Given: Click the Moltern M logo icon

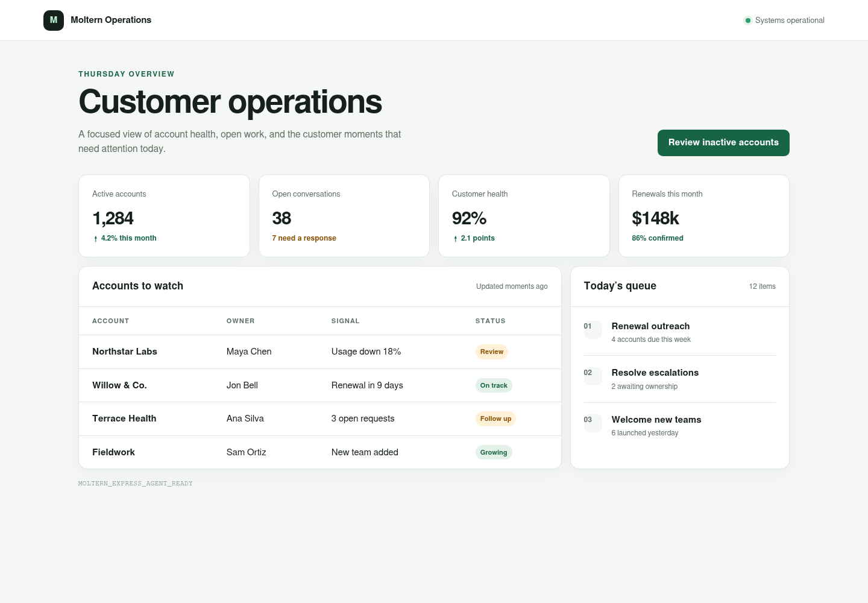Looking at the screenshot, I should (54, 20).
